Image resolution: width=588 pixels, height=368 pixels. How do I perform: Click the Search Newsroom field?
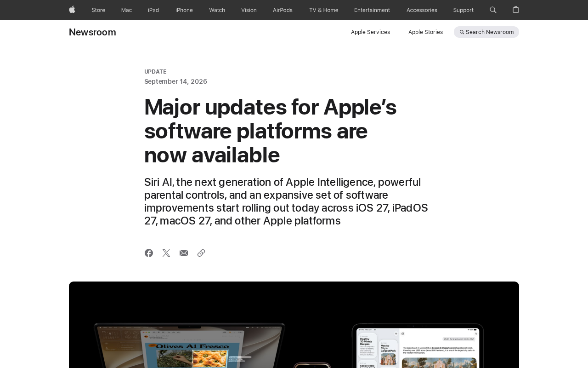486,32
